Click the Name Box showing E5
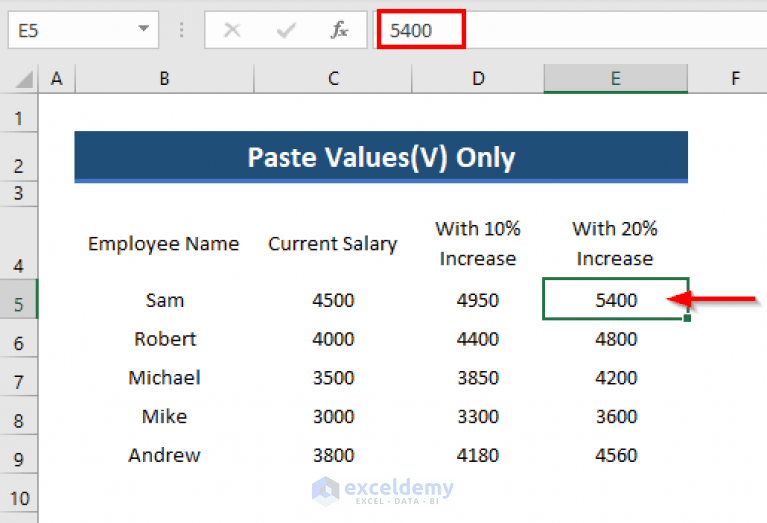This screenshot has width=767, height=523. coord(83,30)
